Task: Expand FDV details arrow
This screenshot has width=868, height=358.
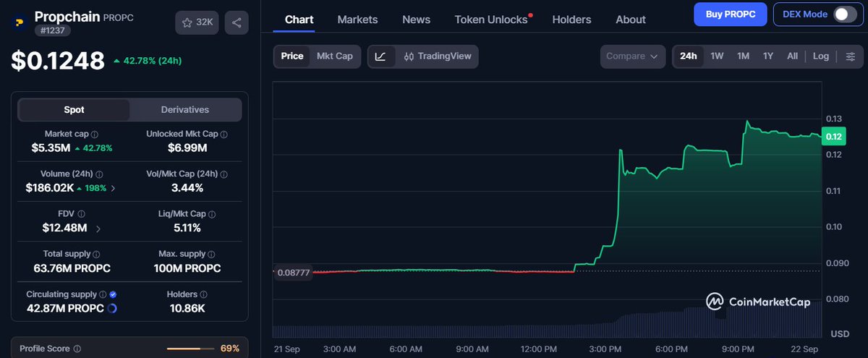Action: pyautogui.click(x=98, y=228)
